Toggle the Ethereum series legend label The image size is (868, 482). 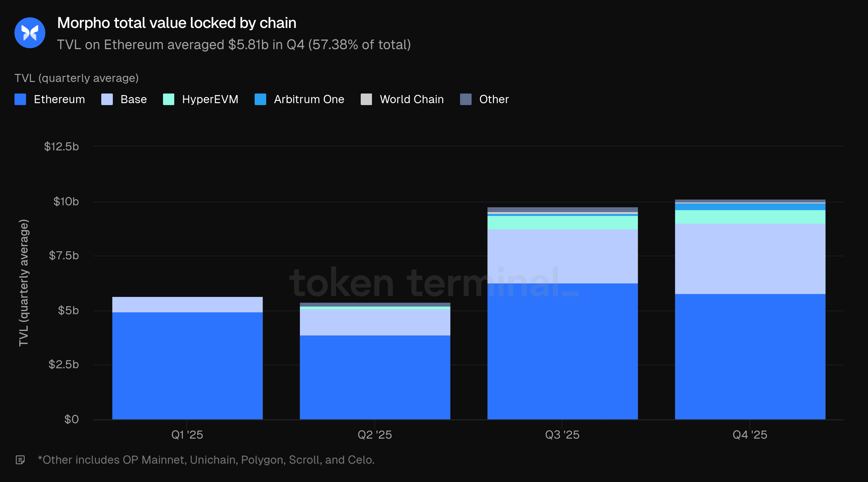(x=59, y=99)
